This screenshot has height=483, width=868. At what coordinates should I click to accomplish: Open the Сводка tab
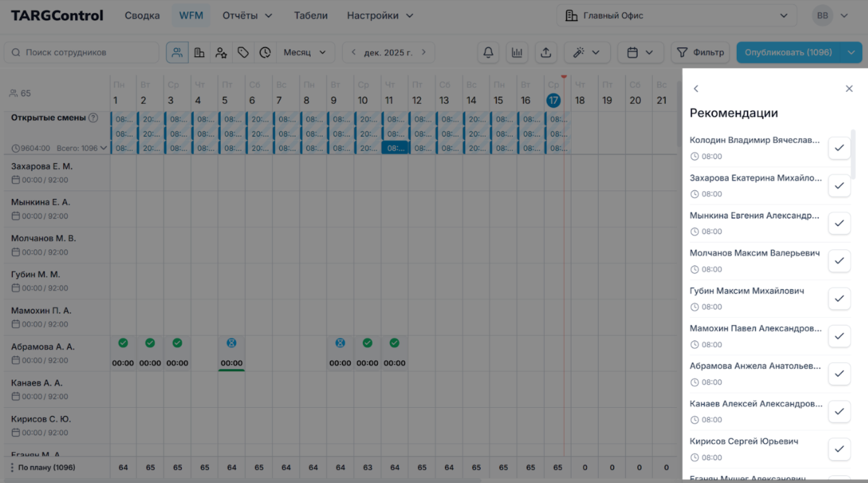pyautogui.click(x=142, y=16)
